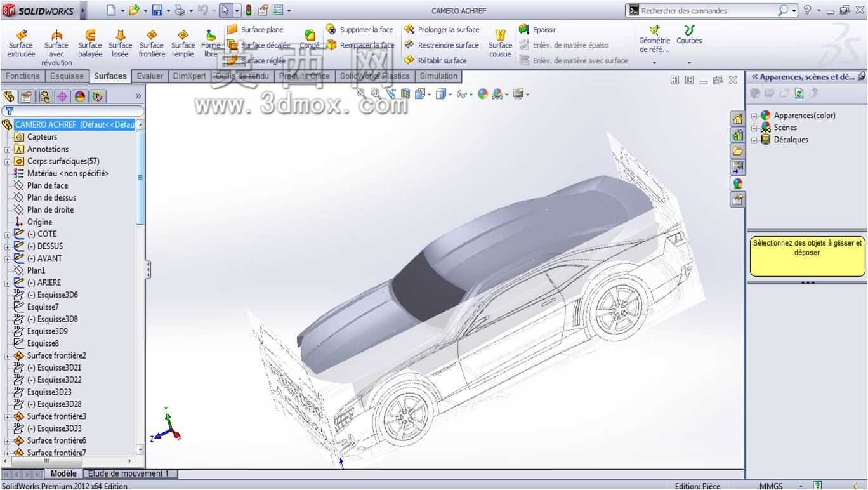Open the DisplayManager tab icon
Screen dimensions: 868x490
click(x=79, y=96)
